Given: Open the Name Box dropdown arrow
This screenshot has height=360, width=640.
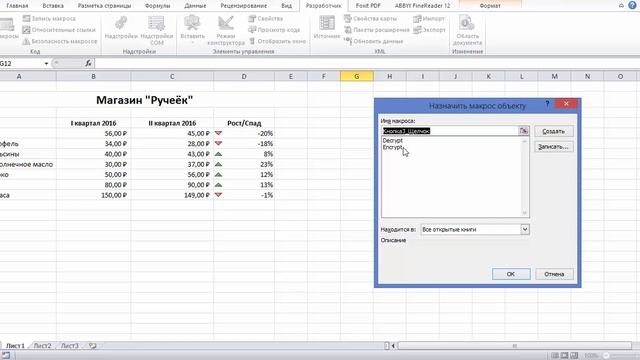Looking at the screenshot, I should [x=46, y=63].
